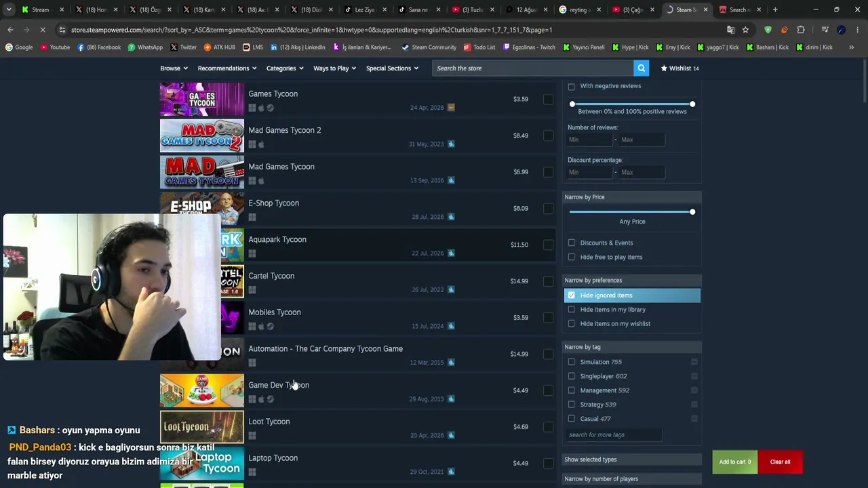
Task: Open the Google bookmark
Action: 19,47
